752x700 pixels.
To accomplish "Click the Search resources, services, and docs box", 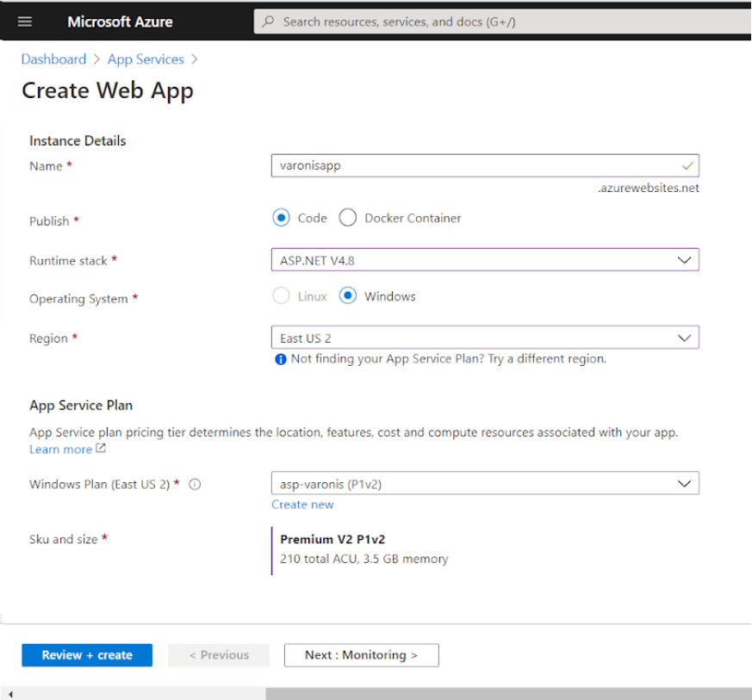I will pos(502,22).
